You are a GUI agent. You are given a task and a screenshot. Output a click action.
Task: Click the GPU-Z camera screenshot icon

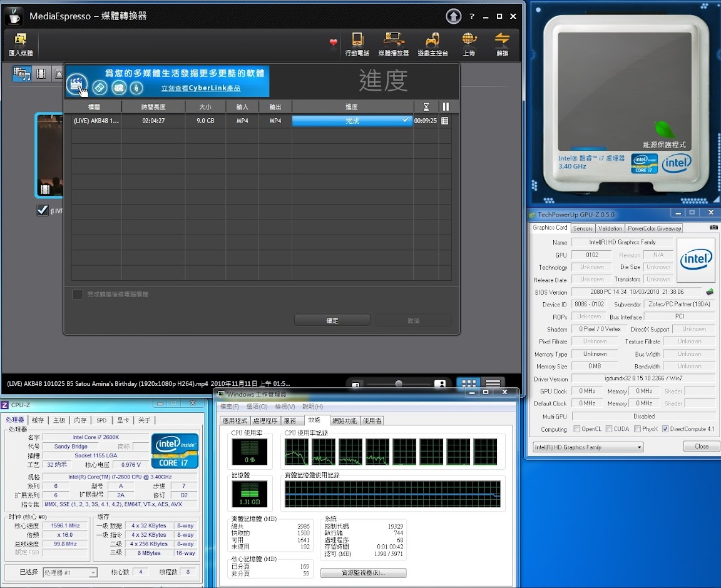point(713,228)
